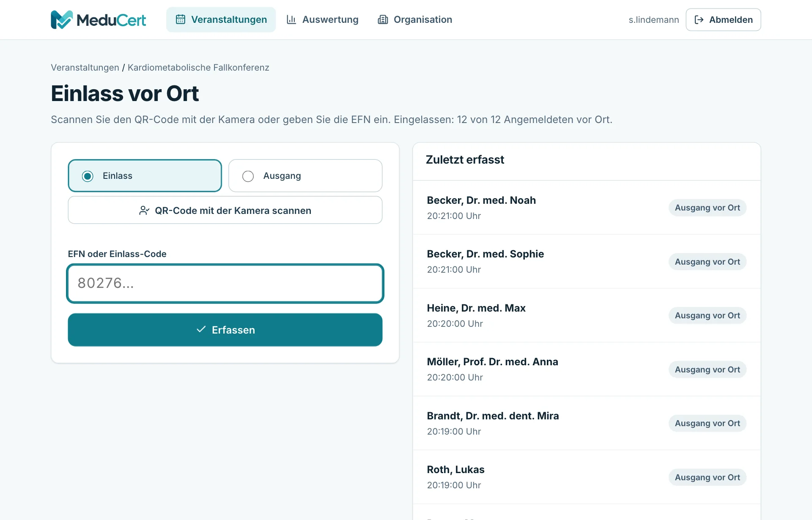Image resolution: width=812 pixels, height=520 pixels.
Task: Click the MeduCert logo
Action: [98, 19]
